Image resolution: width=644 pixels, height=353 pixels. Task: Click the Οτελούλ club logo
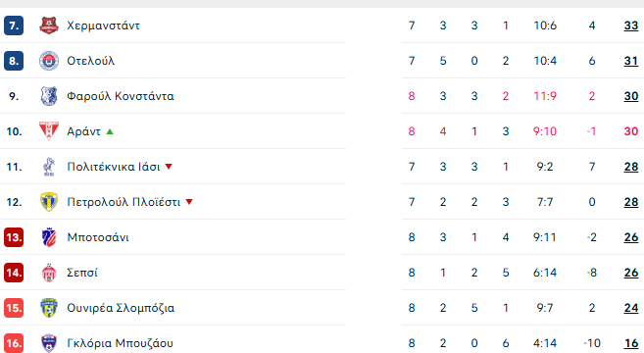tap(49, 61)
